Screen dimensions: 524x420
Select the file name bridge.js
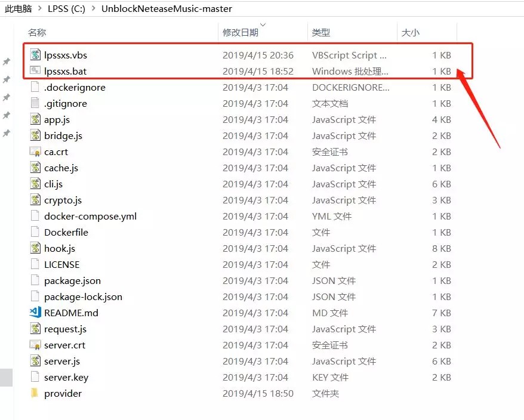(x=63, y=135)
